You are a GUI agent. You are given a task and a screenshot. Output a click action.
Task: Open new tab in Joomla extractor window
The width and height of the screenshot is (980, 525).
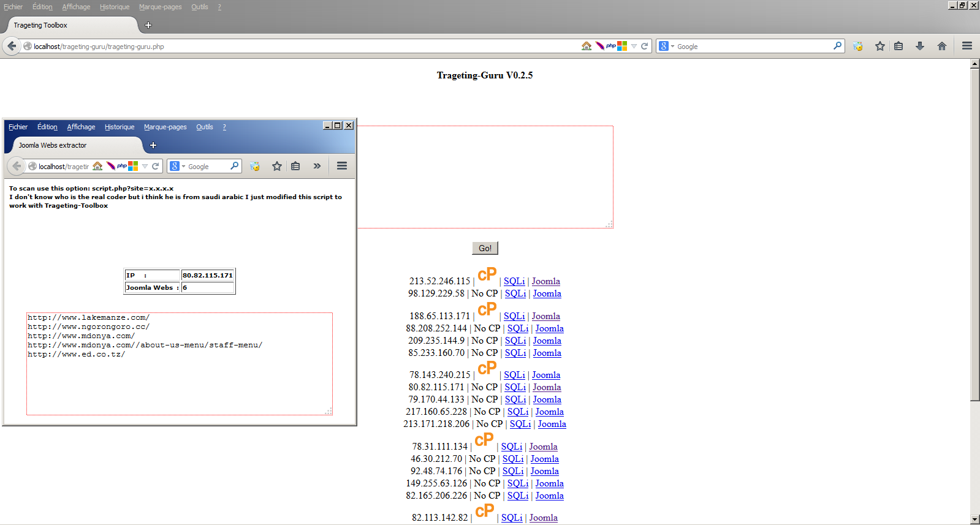(x=153, y=145)
